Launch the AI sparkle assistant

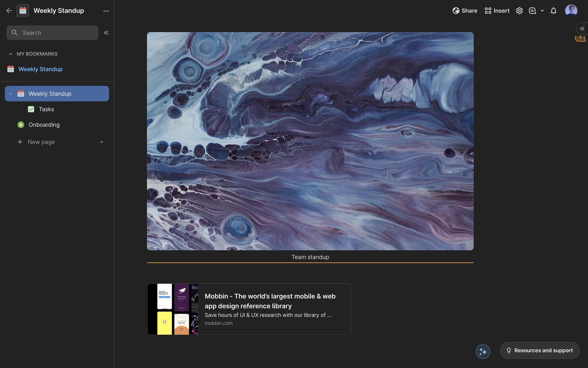(483, 351)
